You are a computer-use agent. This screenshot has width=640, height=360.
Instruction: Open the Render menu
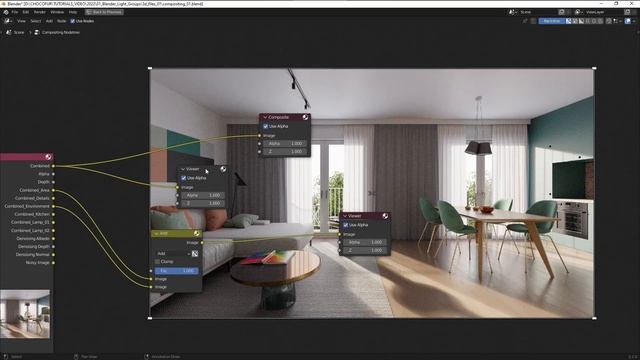click(40, 12)
